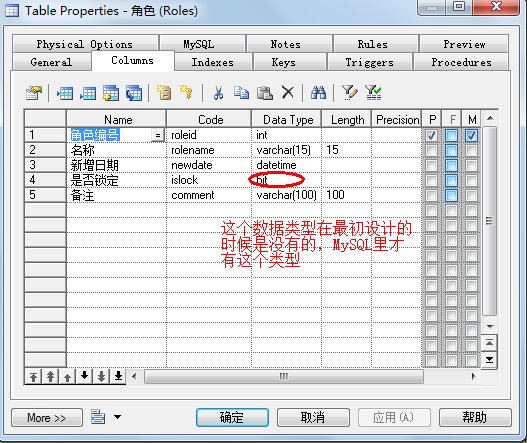Click the right arrow of the horizontal scrollbar

473,376
